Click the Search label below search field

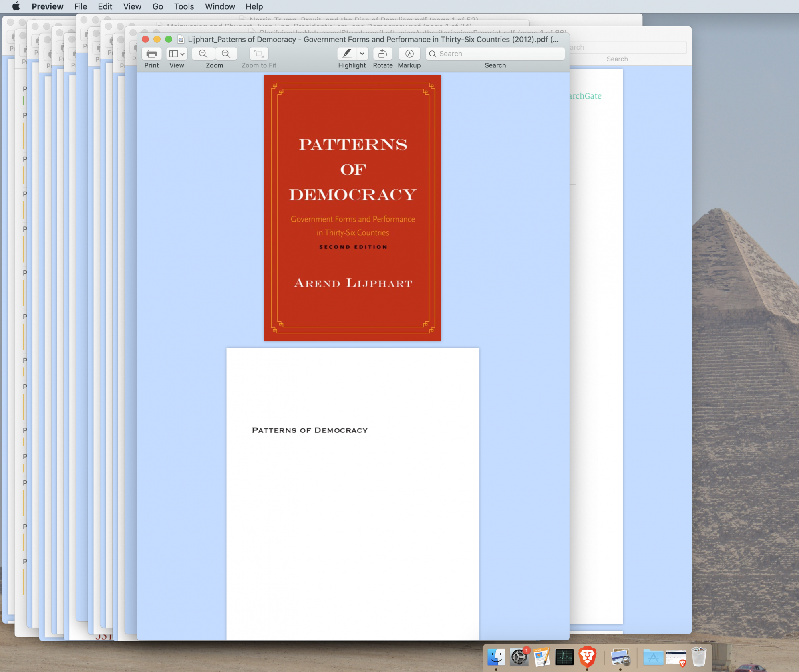click(x=495, y=65)
